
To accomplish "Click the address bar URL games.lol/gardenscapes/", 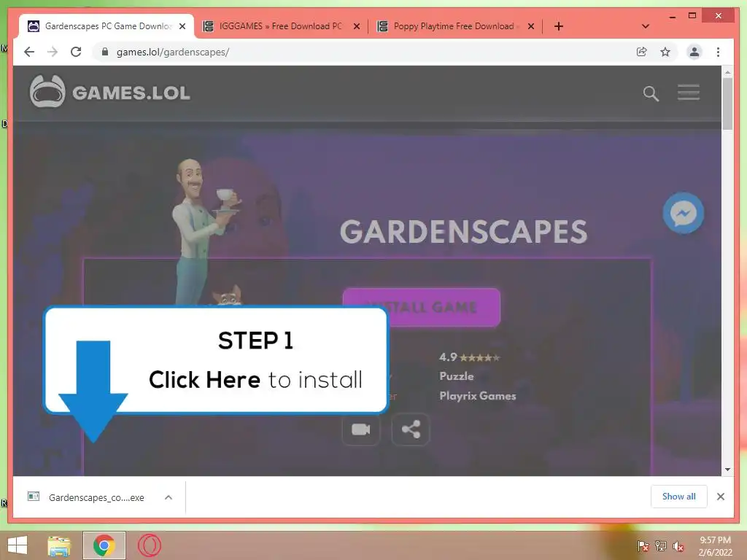I will [172, 52].
